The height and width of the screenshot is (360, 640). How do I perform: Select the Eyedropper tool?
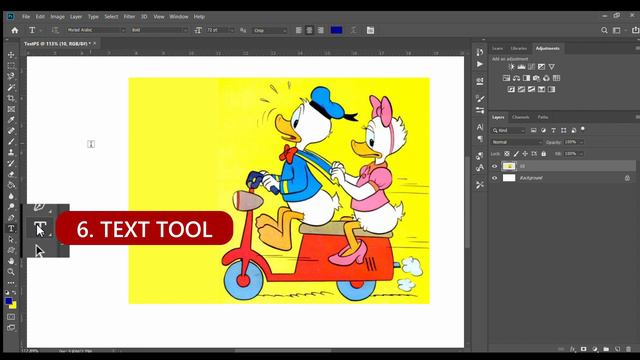[11, 120]
